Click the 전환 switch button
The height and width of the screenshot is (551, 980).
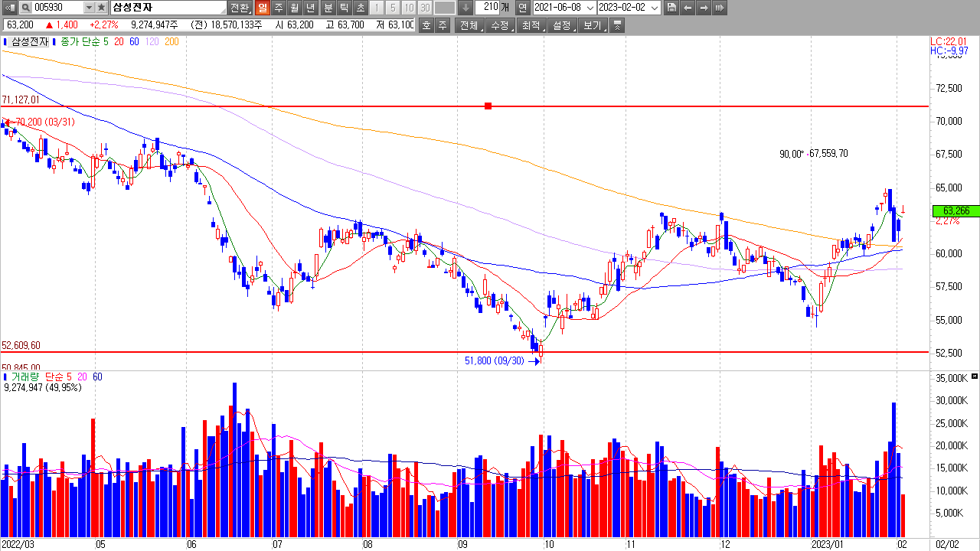click(240, 8)
